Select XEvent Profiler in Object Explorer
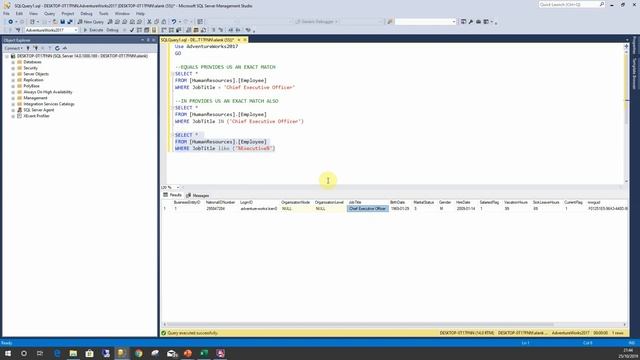Screen dimensions: 640x360 pos(36,116)
